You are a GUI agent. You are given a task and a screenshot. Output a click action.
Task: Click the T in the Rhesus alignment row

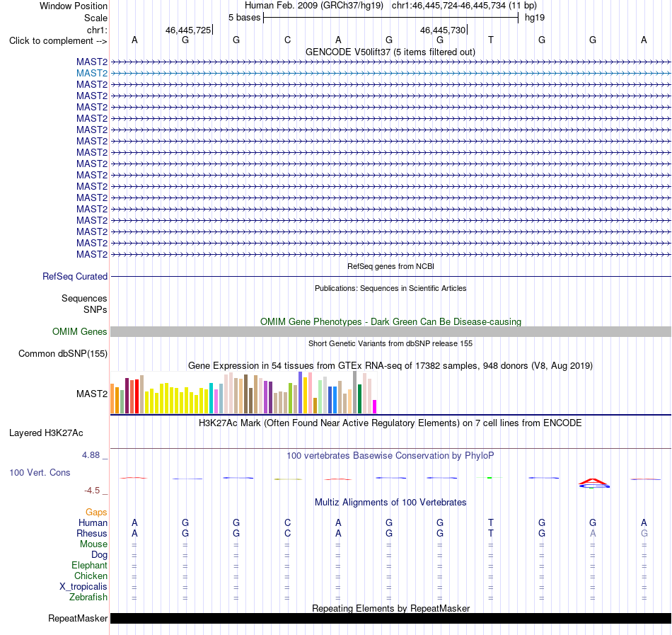pos(491,533)
